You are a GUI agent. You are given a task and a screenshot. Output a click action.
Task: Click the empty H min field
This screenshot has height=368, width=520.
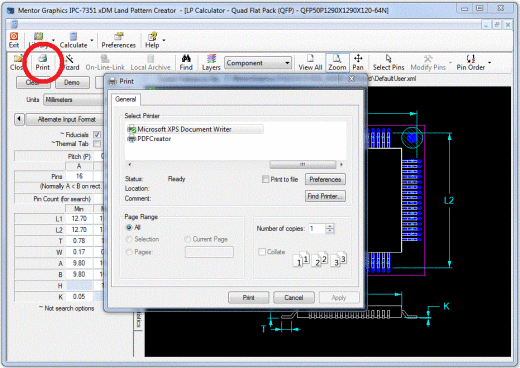[x=79, y=285]
